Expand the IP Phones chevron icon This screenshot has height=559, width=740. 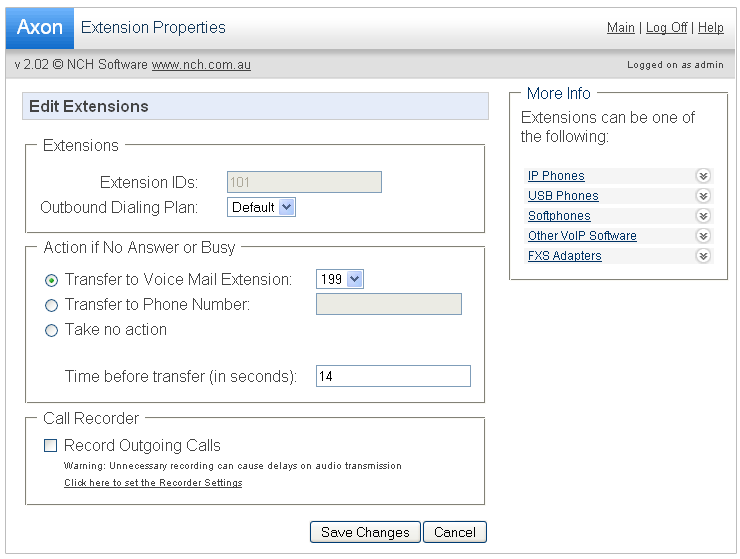(x=703, y=176)
